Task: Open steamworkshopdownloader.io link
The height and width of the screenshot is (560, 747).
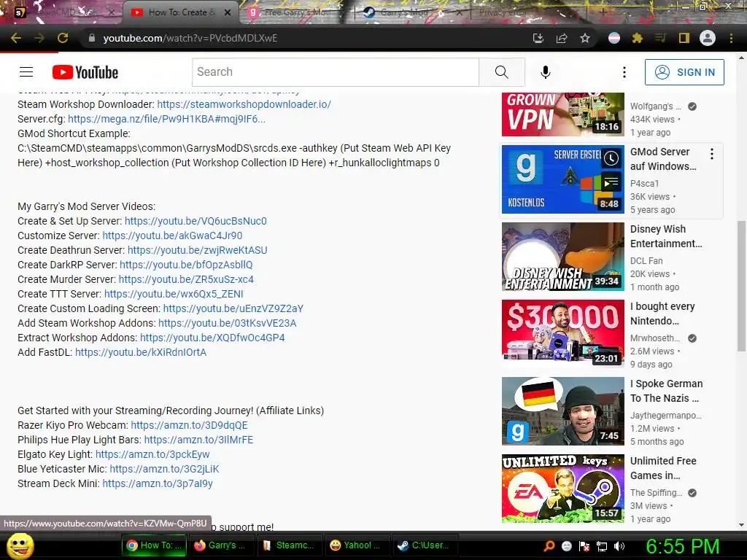Action: pos(244,104)
